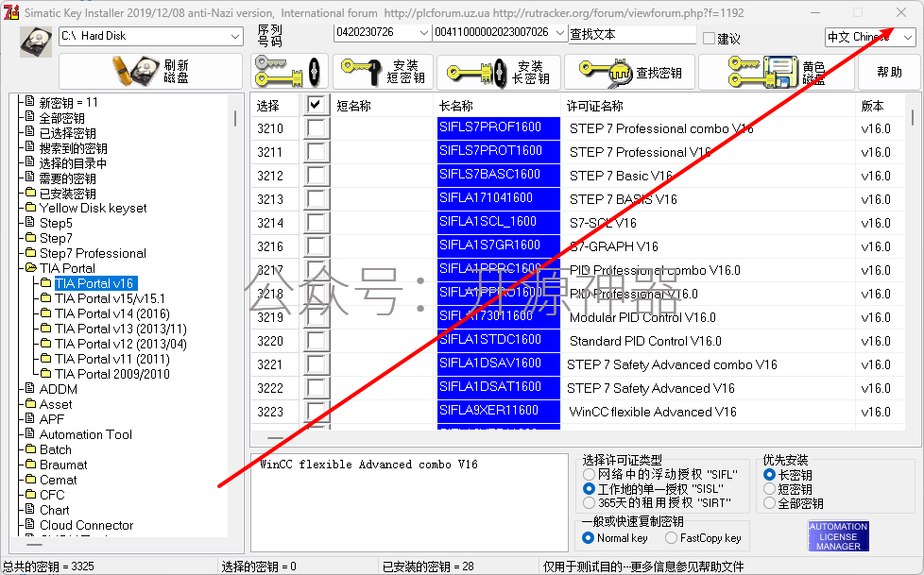Click the refresh disk button (刷新磁盘)

coord(150,72)
